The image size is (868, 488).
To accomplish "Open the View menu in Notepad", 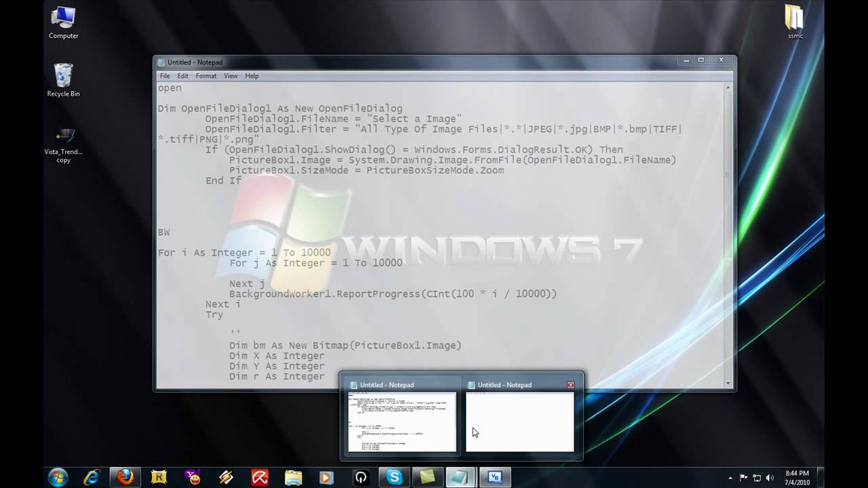I will click(231, 76).
